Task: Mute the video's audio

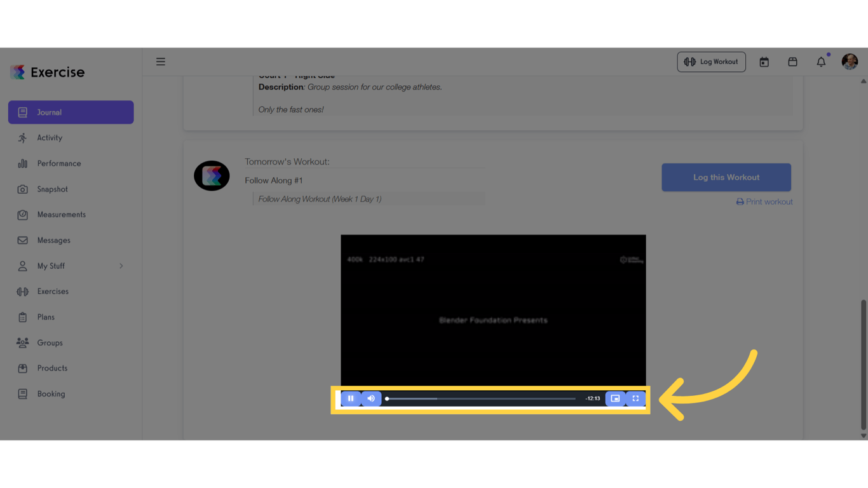Action: [x=371, y=398]
